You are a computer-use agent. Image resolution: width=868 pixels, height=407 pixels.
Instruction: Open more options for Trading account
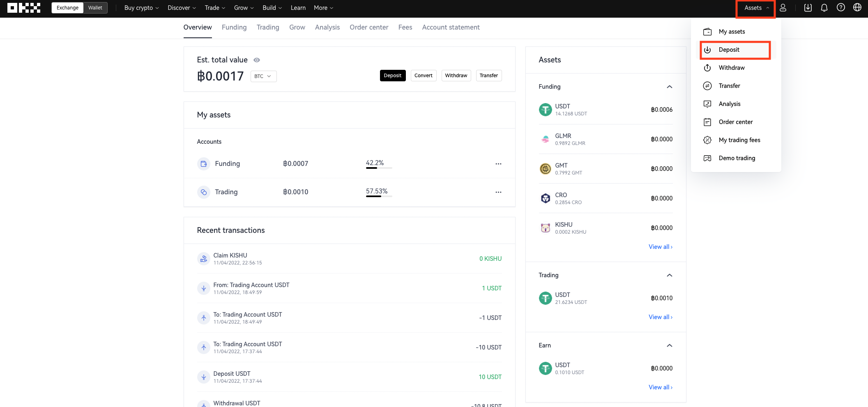click(498, 192)
